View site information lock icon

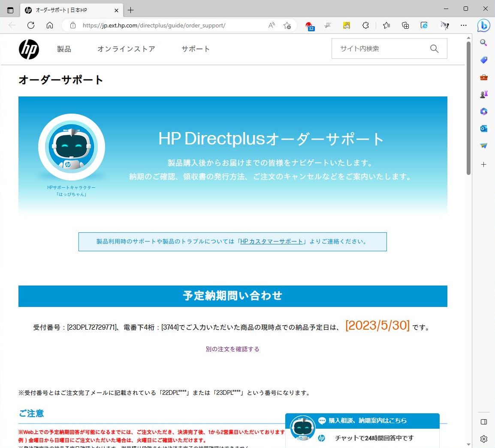click(x=73, y=25)
